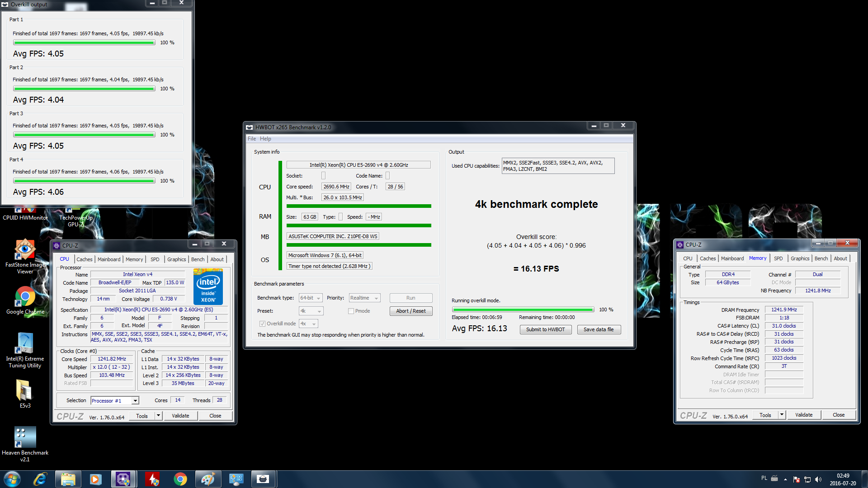Screen dimensions: 868x488
Task: Click the Part 1 progress bar
Action: click(84, 42)
